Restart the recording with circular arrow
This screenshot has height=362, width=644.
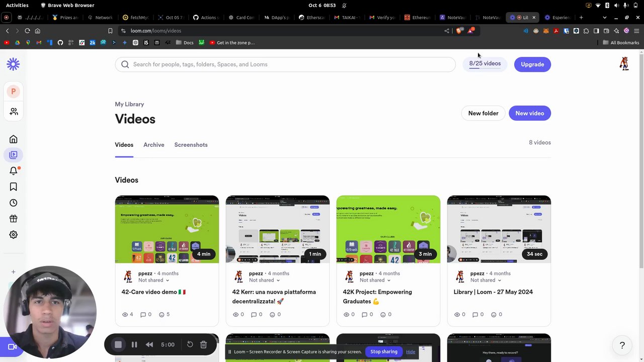[190, 344]
